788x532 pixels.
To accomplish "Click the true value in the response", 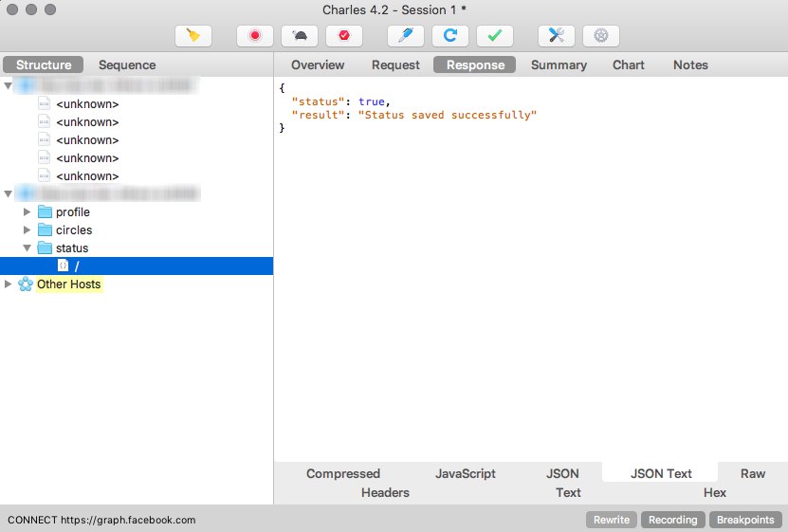I will (x=372, y=101).
